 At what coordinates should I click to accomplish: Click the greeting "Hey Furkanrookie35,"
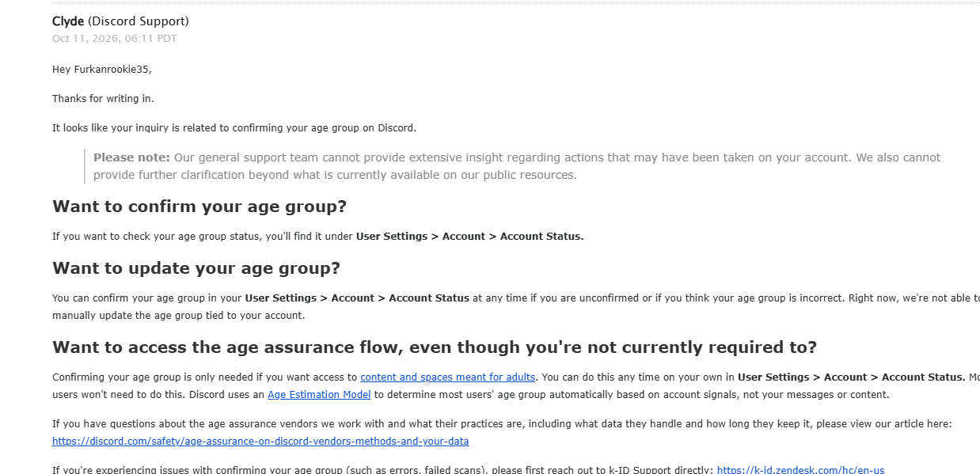point(101,70)
